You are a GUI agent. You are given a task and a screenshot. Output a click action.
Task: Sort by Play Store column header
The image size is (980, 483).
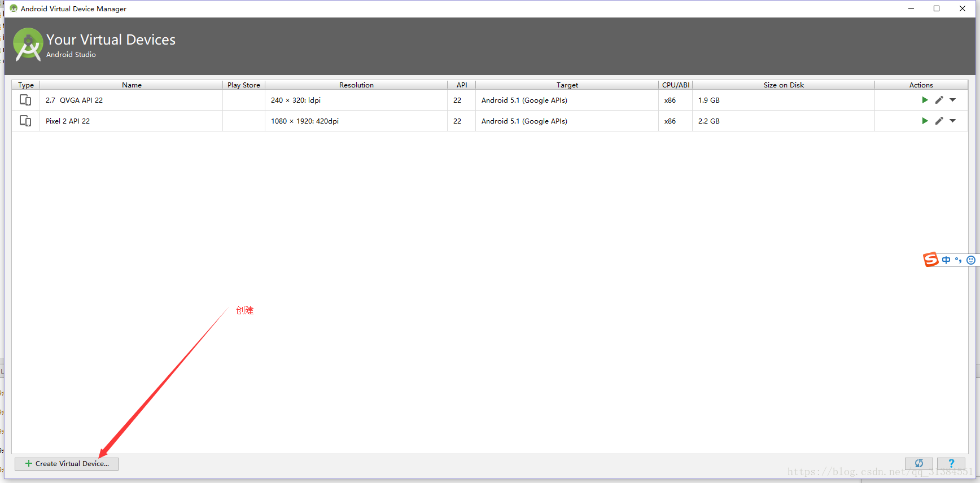click(244, 85)
